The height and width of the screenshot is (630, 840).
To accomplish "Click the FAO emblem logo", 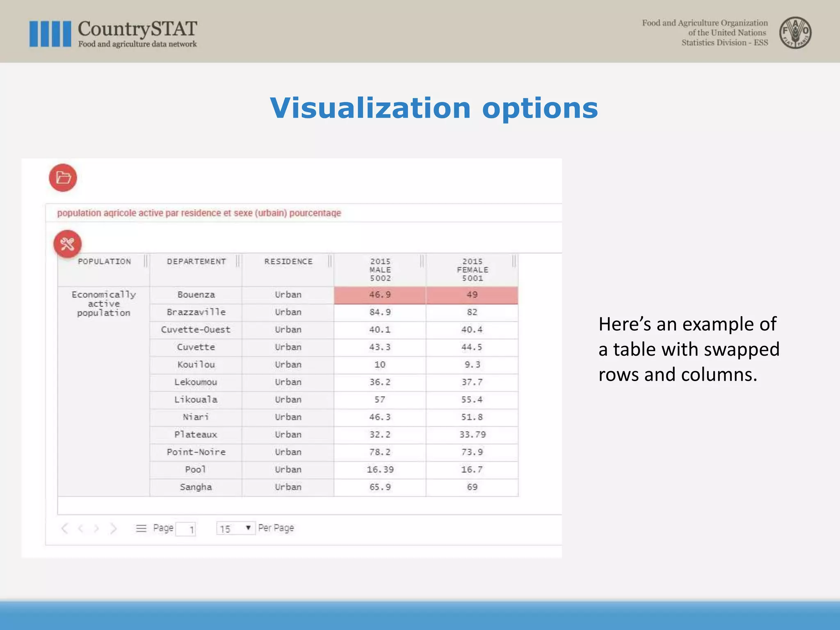I will coord(795,33).
